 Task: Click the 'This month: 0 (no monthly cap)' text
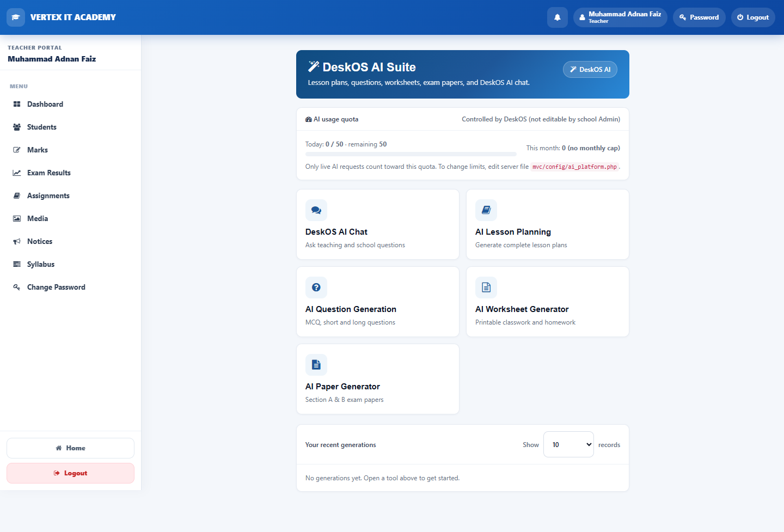[x=573, y=148]
